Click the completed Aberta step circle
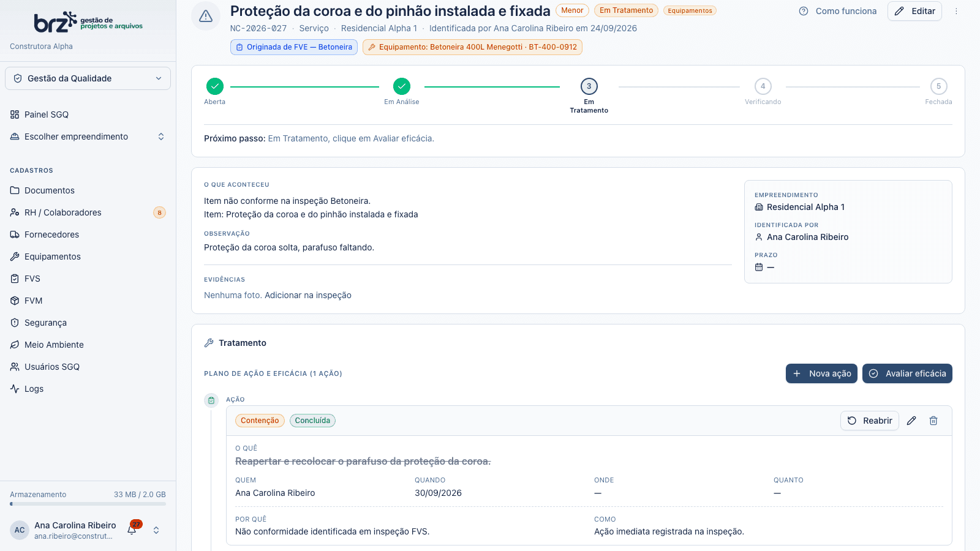Viewport: 980px width, 551px height. 215,86
